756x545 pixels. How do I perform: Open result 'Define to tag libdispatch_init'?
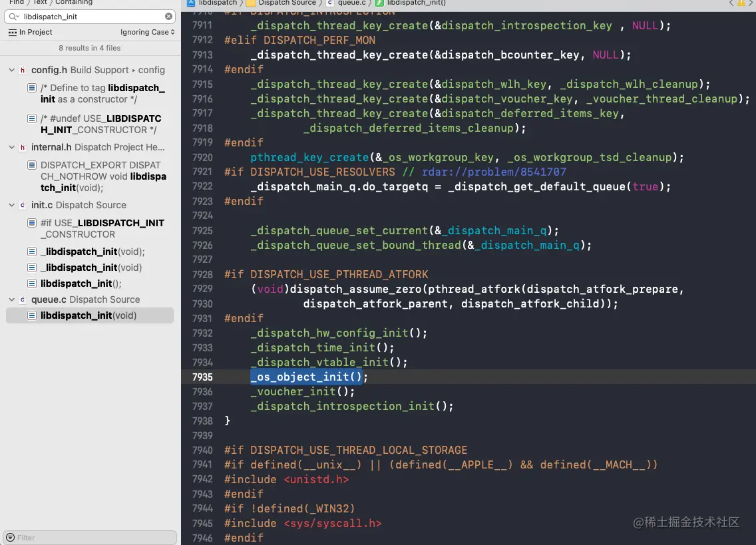coord(102,94)
